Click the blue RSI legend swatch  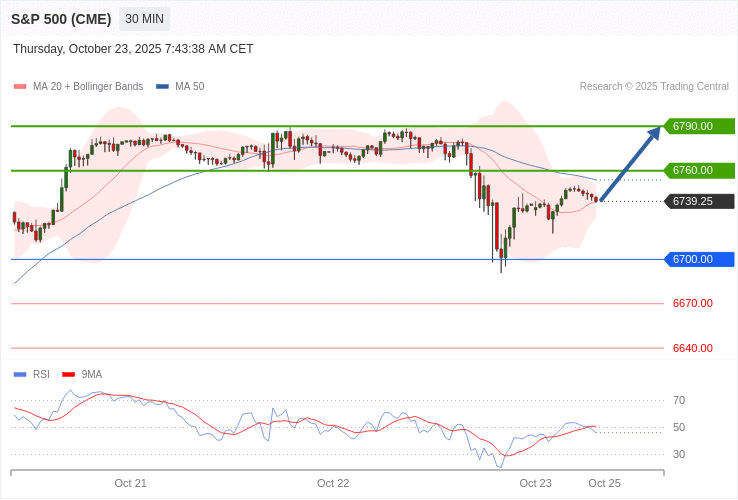tap(20, 375)
